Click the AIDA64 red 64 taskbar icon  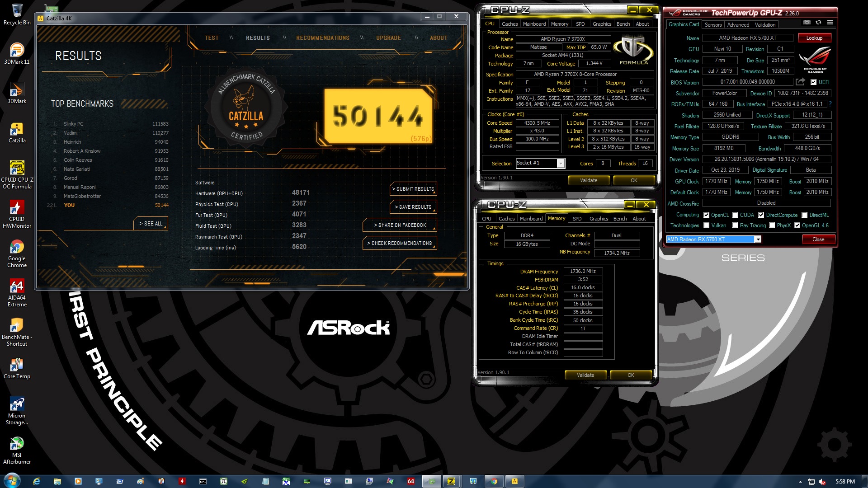[x=411, y=481]
